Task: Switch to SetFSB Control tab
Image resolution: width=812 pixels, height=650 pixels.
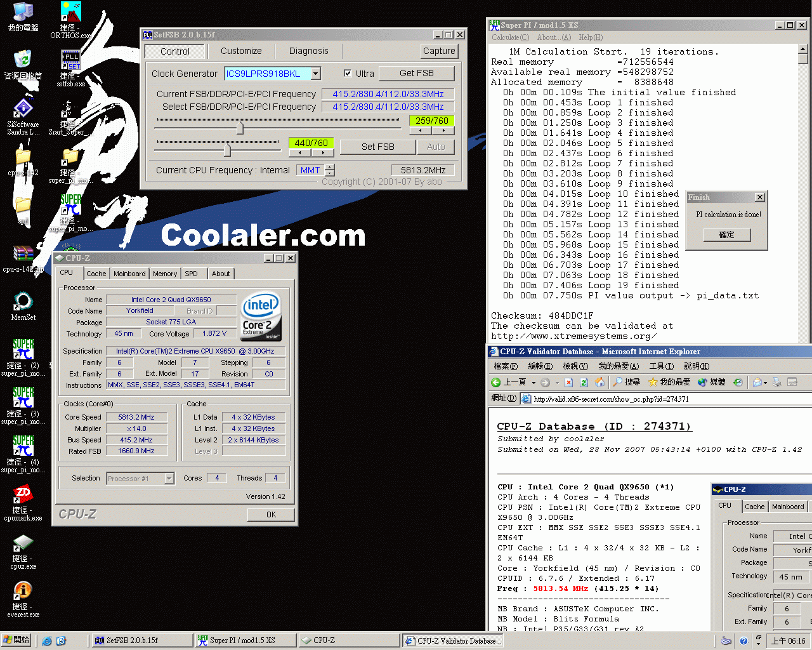Action: pos(175,51)
